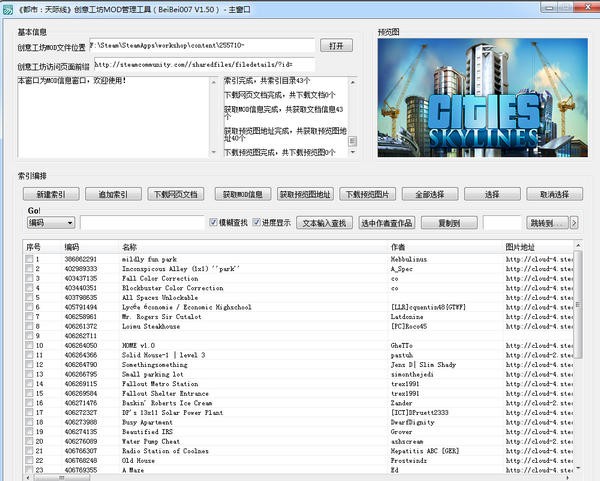Click the author Jens D| Slim Shady
The height and width of the screenshot is (481, 600).
coord(423,365)
